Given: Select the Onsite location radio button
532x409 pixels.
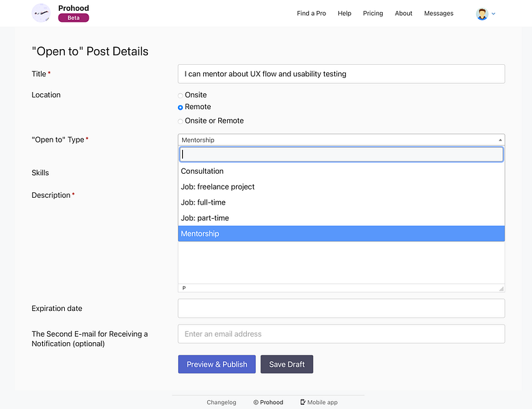Looking at the screenshot, I should pyautogui.click(x=180, y=95).
